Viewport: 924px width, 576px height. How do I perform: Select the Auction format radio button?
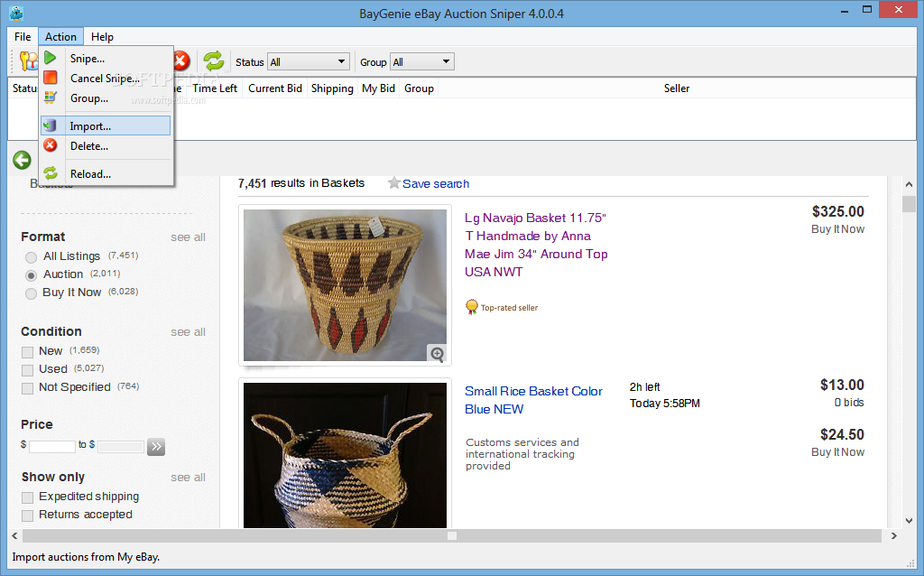click(x=31, y=275)
